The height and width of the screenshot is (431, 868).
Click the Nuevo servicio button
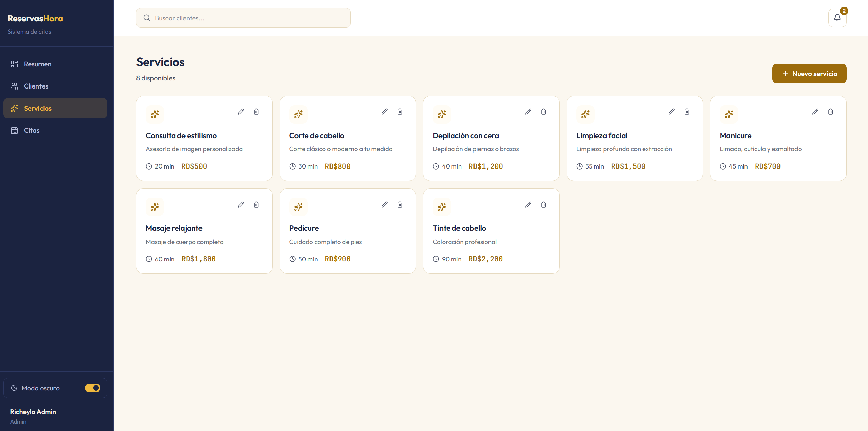click(x=809, y=74)
